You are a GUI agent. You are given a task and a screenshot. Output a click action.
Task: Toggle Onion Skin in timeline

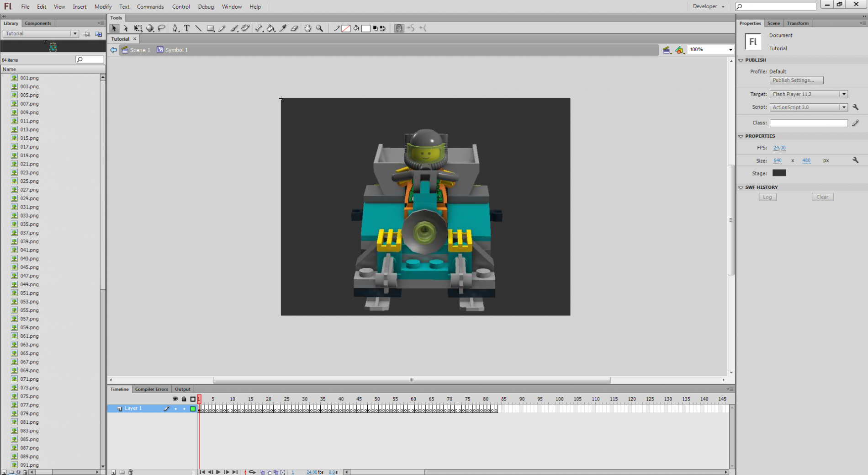click(263, 472)
